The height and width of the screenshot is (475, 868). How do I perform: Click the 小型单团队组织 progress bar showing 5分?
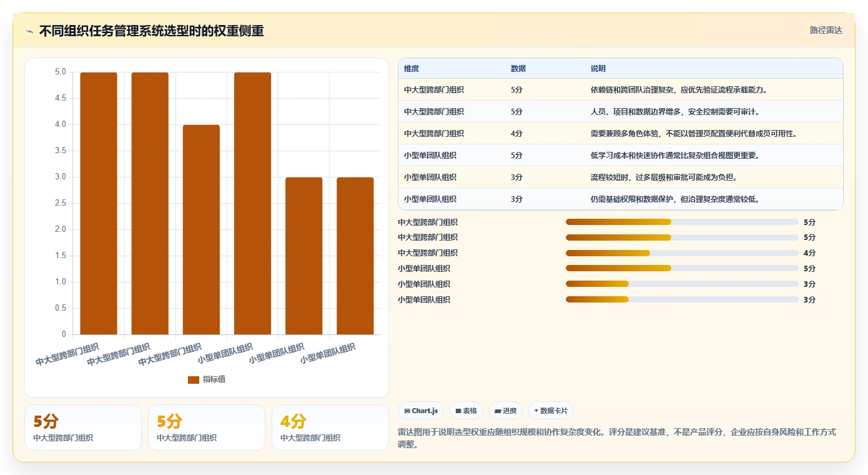pyautogui.click(x=682, y=269)
